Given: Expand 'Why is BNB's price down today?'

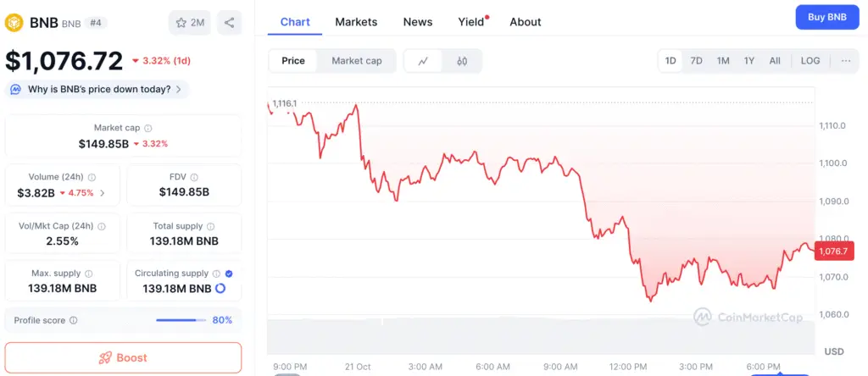Looking at the screenshot, I should pos(97,89).
